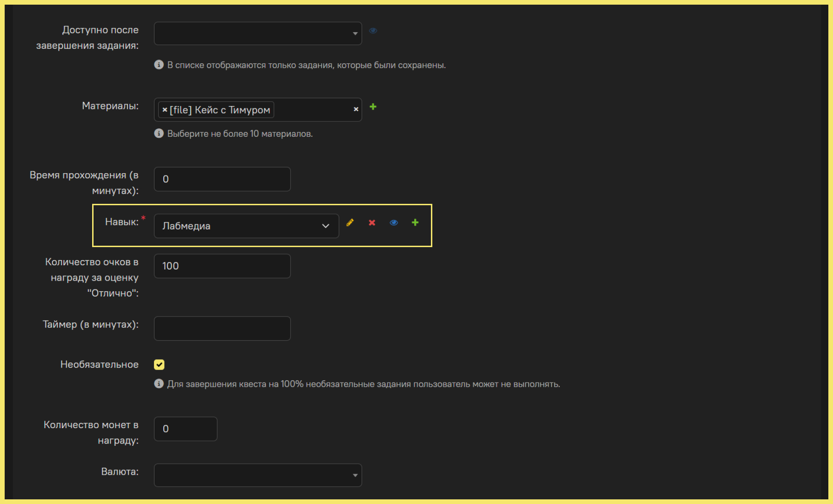Uncheck the 'Необязательное' checkbox

(x=159, y=364)
